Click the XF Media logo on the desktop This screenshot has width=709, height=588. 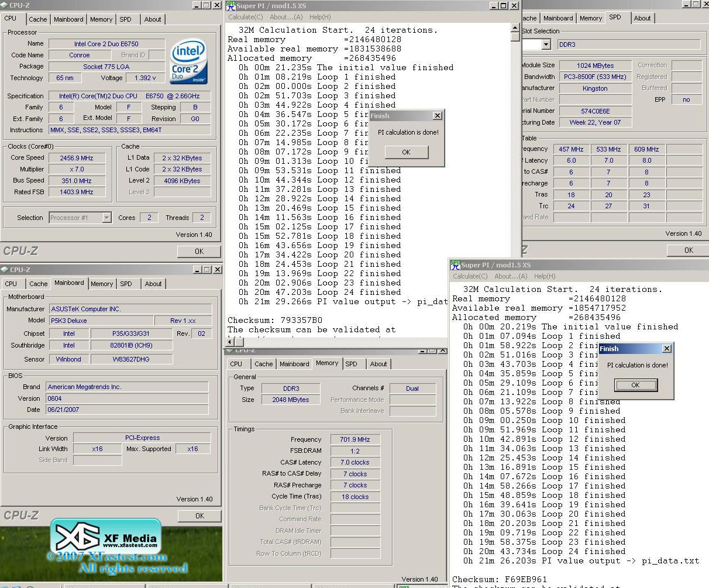pyautogui.click(x=106, y=537)
